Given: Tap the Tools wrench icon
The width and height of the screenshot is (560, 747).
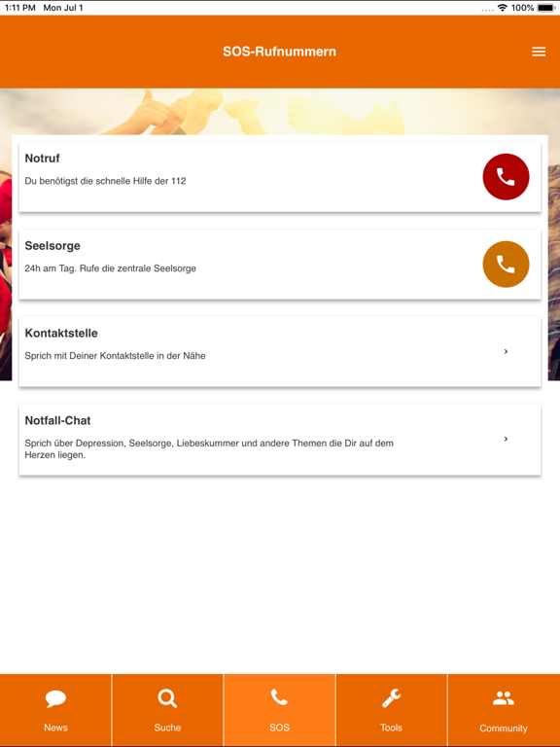Looking at the screenshot, I should pyautogui.click(x=392, y=698).
